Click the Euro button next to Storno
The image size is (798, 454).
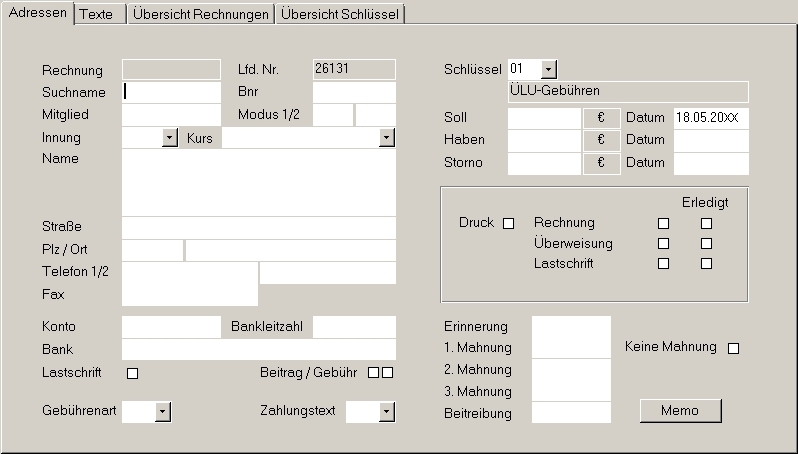[x=601, y=163]
